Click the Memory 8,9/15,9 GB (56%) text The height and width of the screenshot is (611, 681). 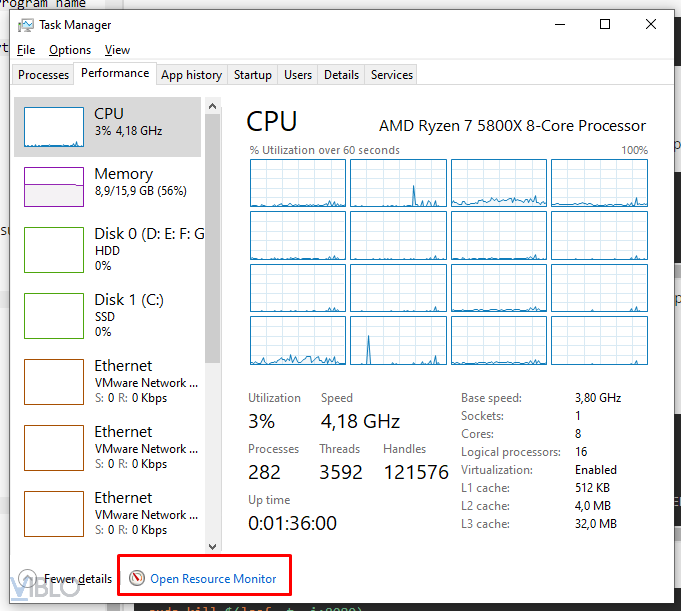[141, 191]
